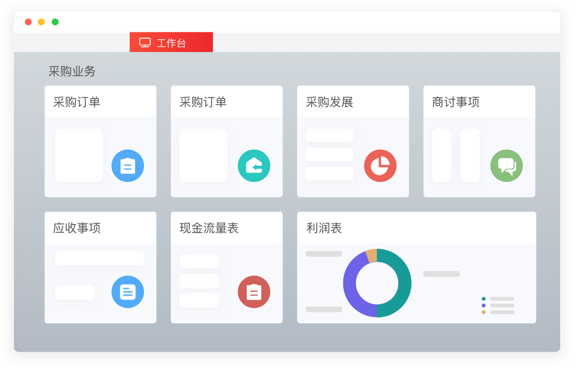Open the red pie chart icon in 采购发展

[x=380, y=166]
